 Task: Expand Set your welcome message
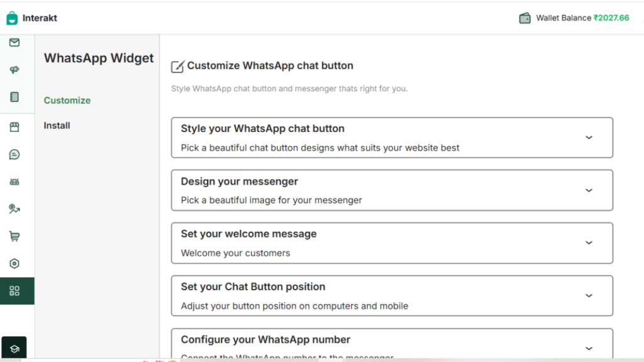tap(589, 243)
